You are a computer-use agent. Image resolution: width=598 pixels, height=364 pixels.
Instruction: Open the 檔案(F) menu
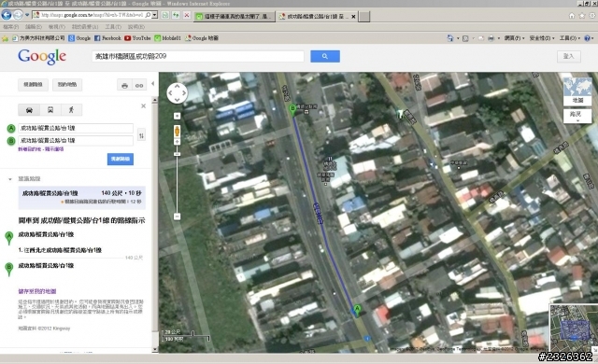(10, 27)
